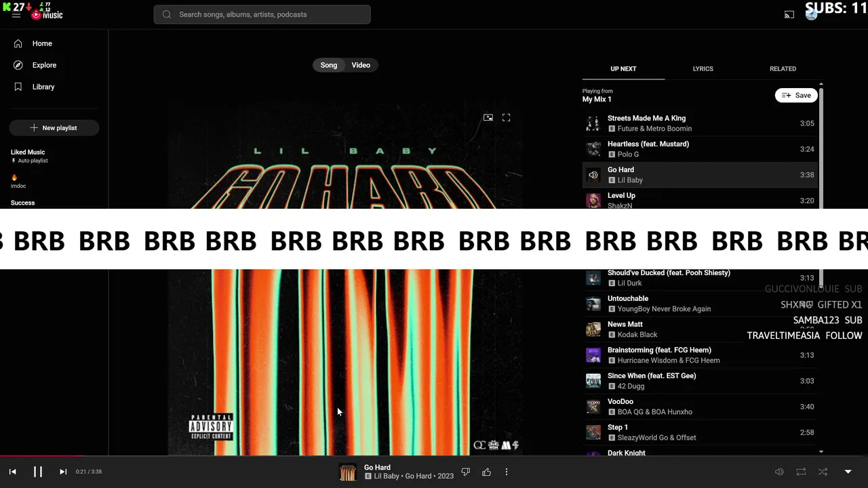
Task: Pause the current song
Action: [x=38, y=472]
